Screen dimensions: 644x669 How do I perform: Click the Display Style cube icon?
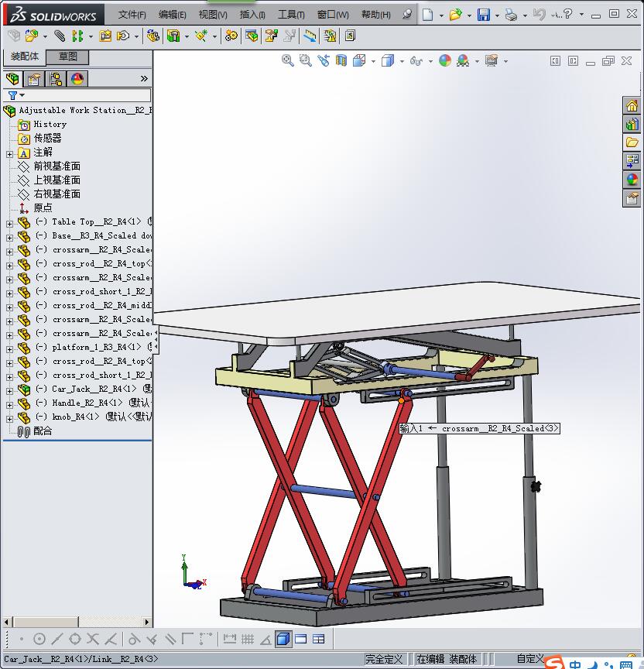[x=387, y=60]
